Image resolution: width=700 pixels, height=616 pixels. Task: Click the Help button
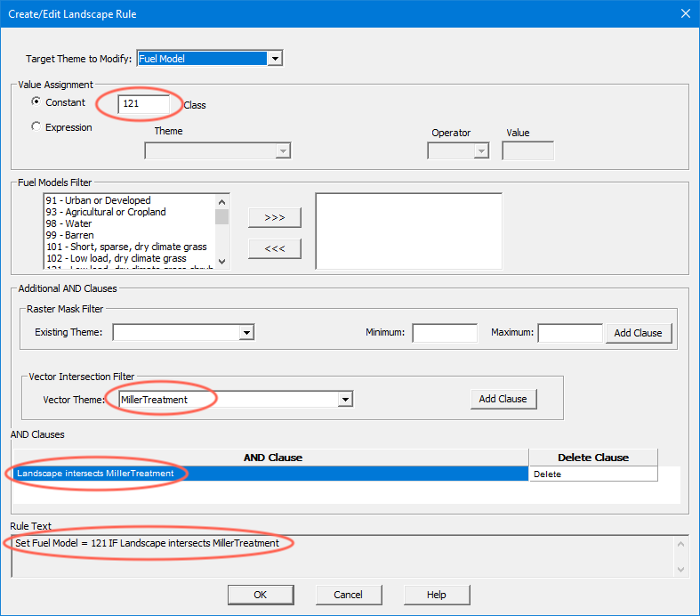(437, 595)
